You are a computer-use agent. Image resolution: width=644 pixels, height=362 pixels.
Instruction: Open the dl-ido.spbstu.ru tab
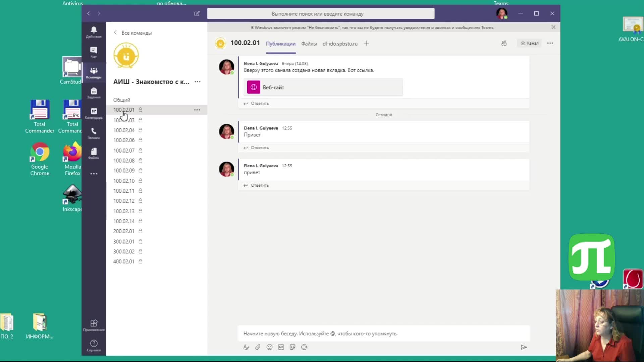click(340, 44)
